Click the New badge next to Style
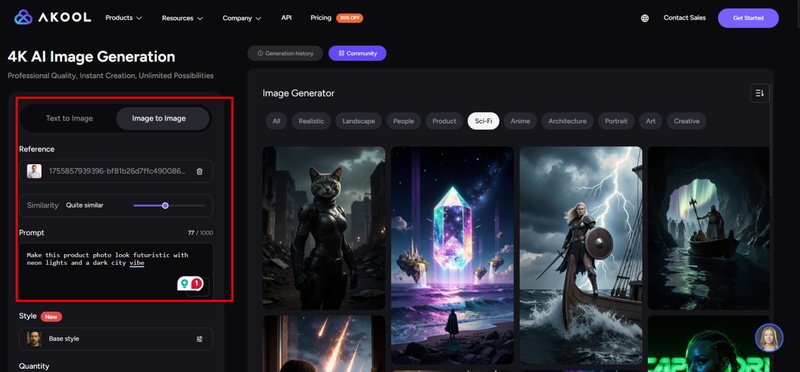This screenshot has height=372, width=800. tap(51, 317)
